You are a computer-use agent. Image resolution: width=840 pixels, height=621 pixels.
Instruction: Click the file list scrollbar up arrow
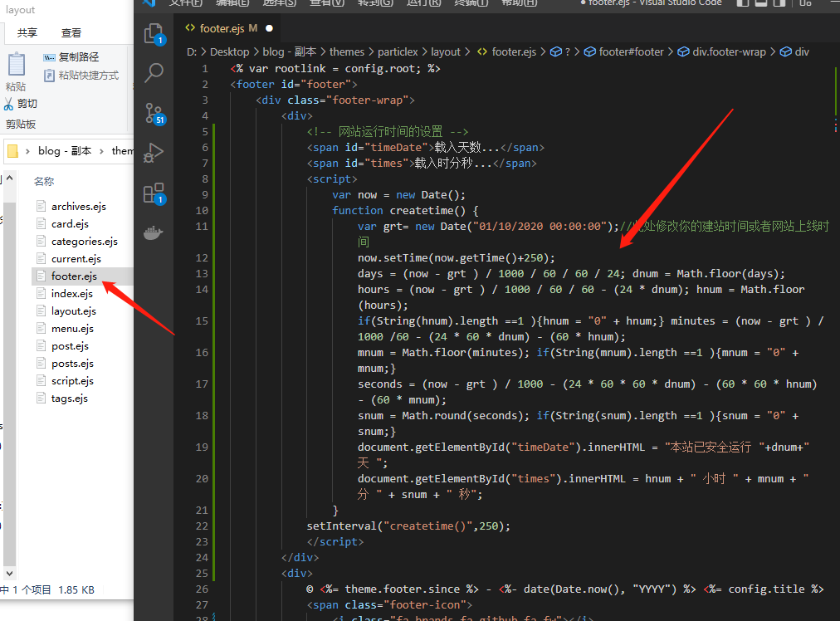[9, 178]
